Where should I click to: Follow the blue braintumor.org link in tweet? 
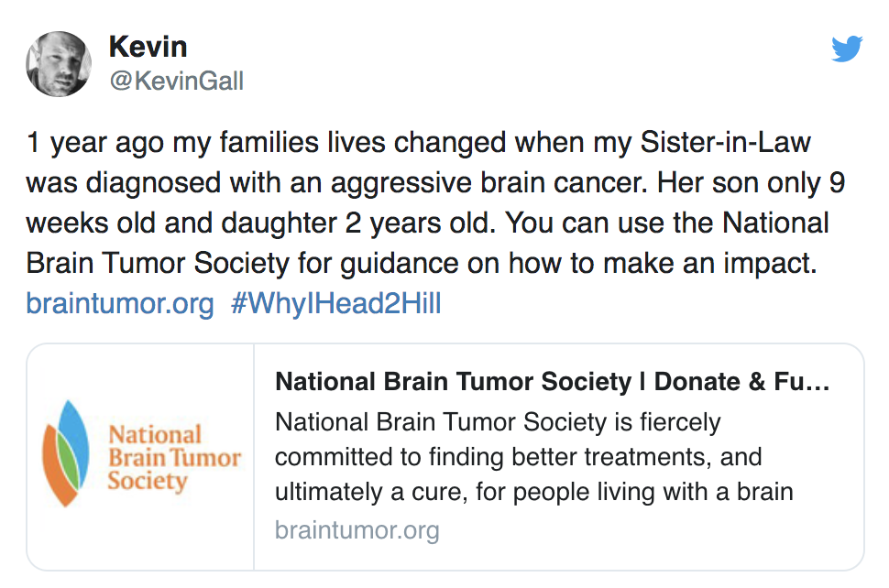click(x=120, y=303)
